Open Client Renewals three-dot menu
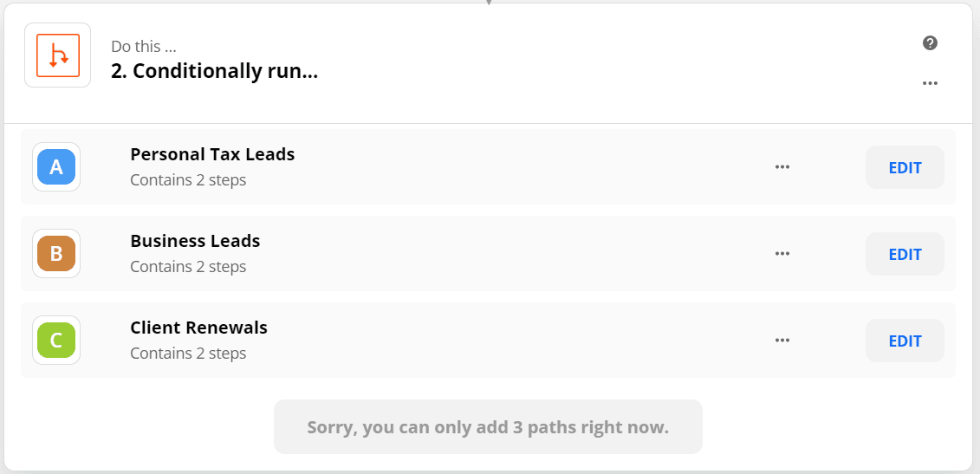The height and width of the screenshot is (474, 980). pos(782,341)
